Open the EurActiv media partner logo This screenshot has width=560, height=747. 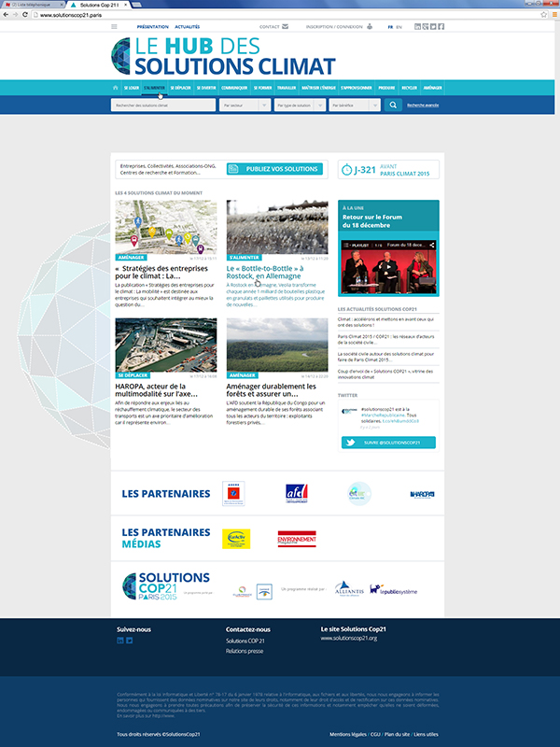(x=236, y=539)
